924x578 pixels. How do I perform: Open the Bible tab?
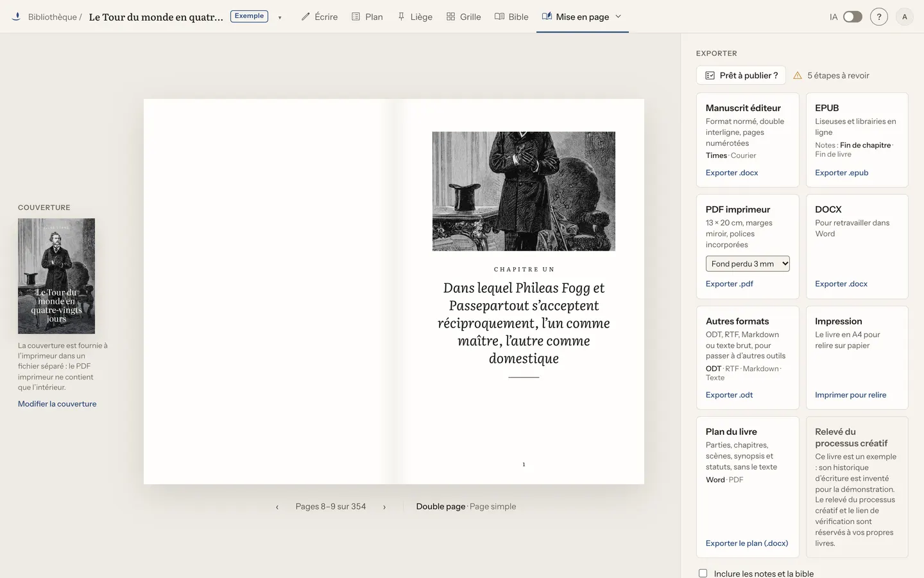tap(511, 17)
